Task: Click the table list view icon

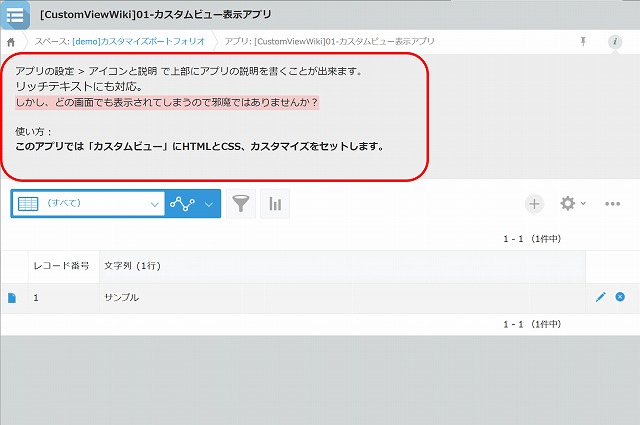Action: [x=28, y=203]
